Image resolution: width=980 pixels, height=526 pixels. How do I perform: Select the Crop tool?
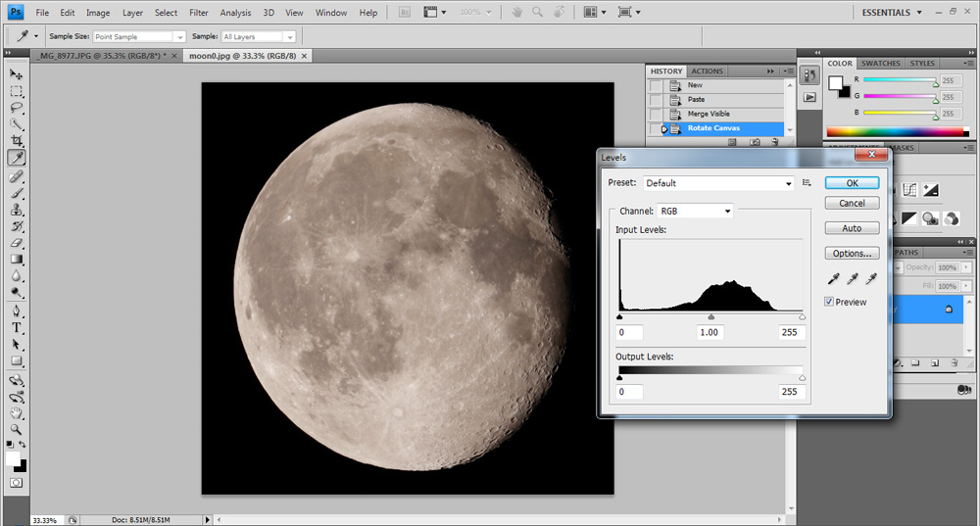[17, 141]
